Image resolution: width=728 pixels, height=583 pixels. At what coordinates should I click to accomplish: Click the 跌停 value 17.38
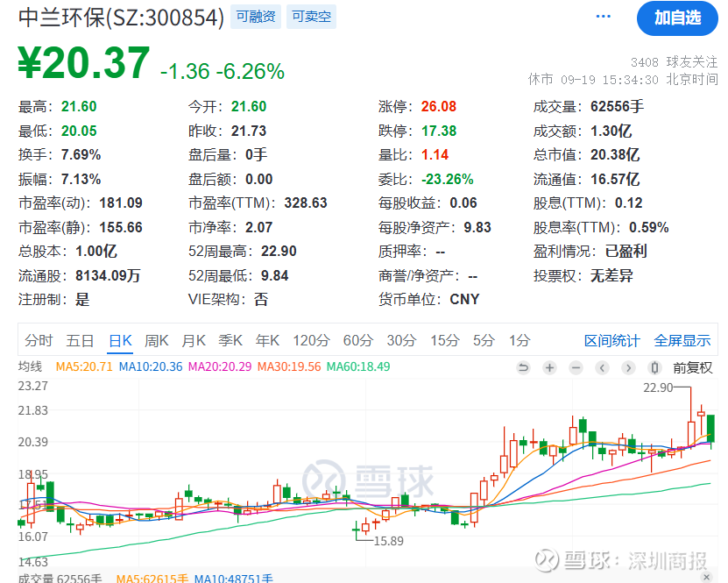coord(439,131)
